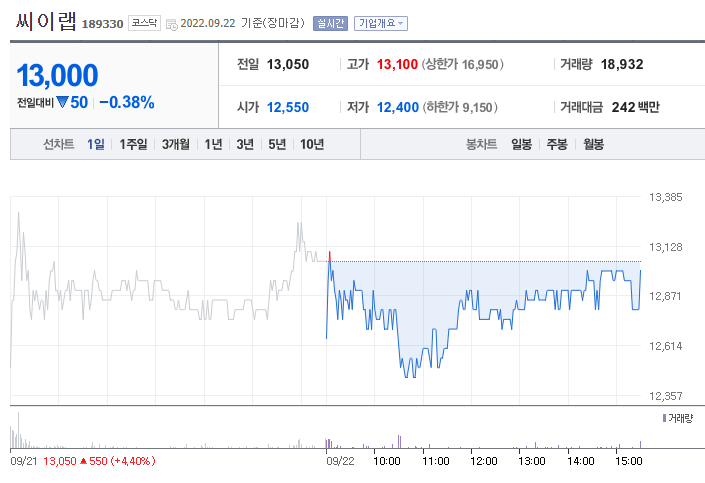Switch to 월봉 candlestick chart
Screen dimensions: 705x483
click(593, 144)
